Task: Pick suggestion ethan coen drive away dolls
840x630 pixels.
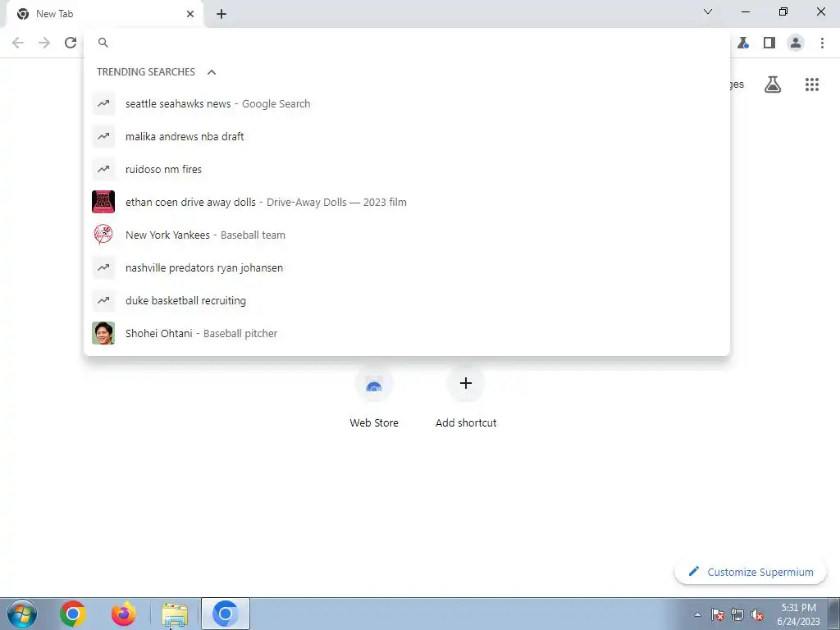Action: click(x=407, y=202)
